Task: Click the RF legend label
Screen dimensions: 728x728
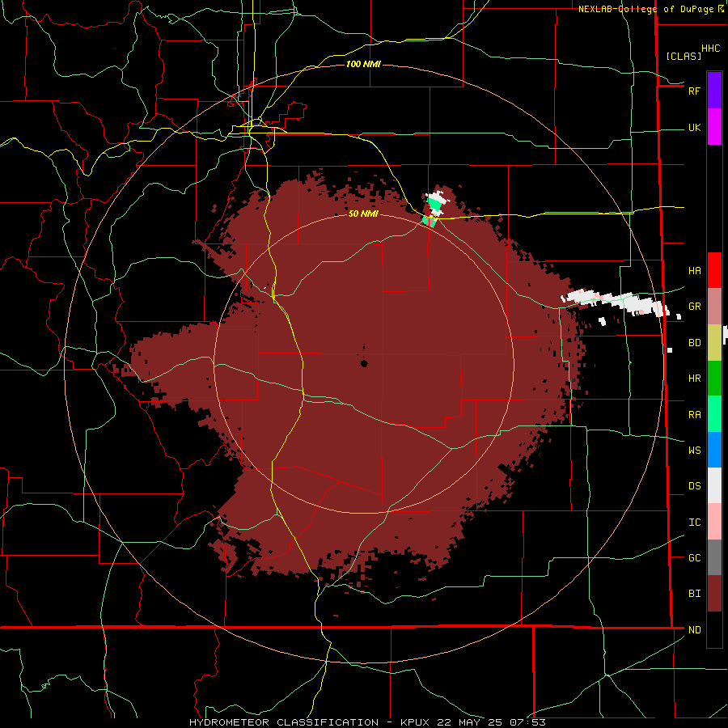Action: 694,91
